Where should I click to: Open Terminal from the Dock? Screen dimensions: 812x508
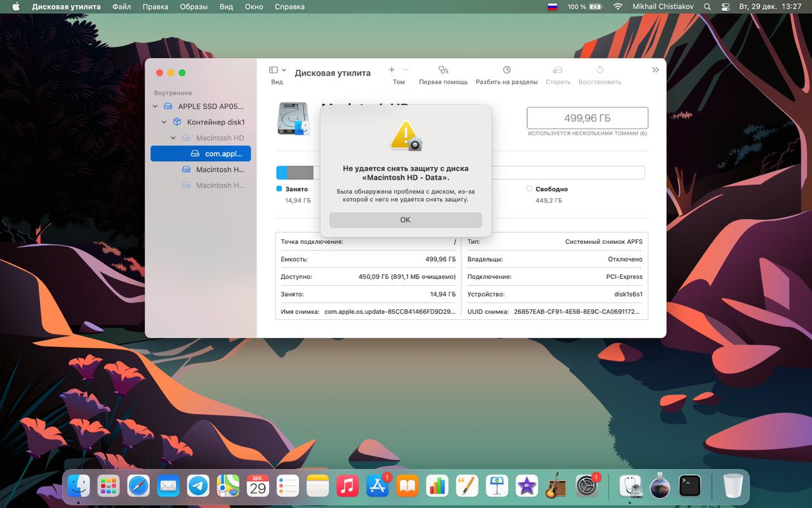click(x=690, y=487)
